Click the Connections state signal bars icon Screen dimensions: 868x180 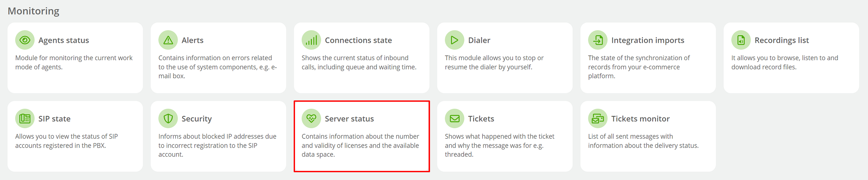(x=312, y=40)
